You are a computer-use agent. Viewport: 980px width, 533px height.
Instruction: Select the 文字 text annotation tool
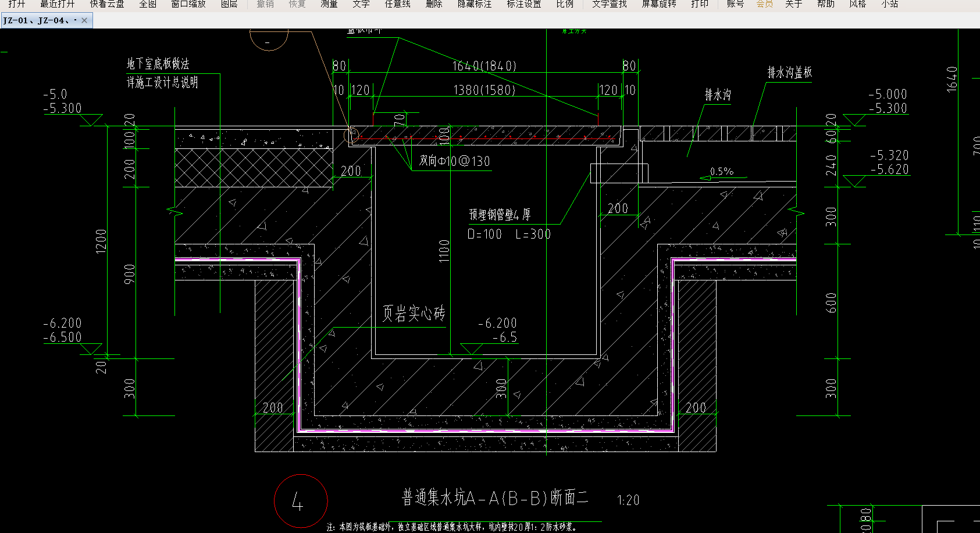361,3
